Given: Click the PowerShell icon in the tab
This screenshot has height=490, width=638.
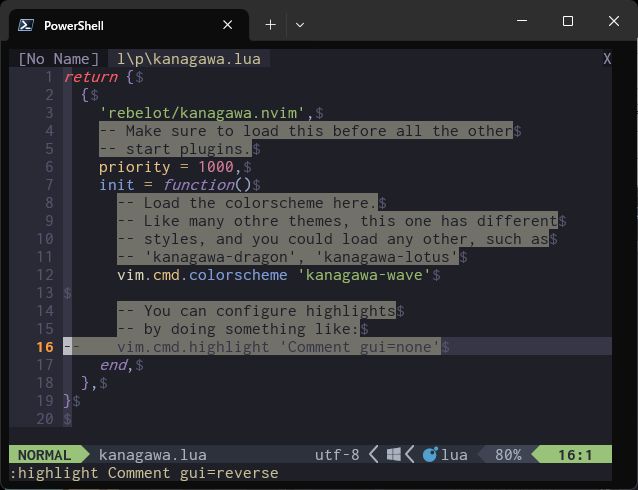Looking at the screenshot, I should coord(27,25).
